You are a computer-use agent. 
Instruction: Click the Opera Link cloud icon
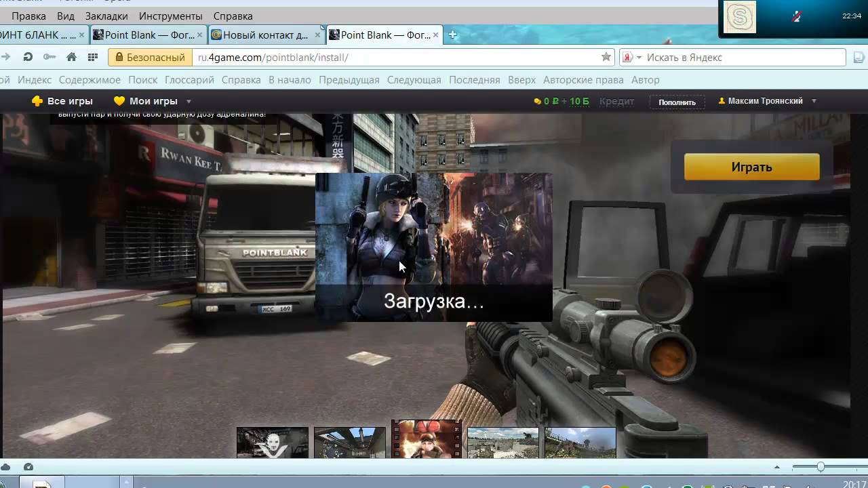(x=5, y=467)
